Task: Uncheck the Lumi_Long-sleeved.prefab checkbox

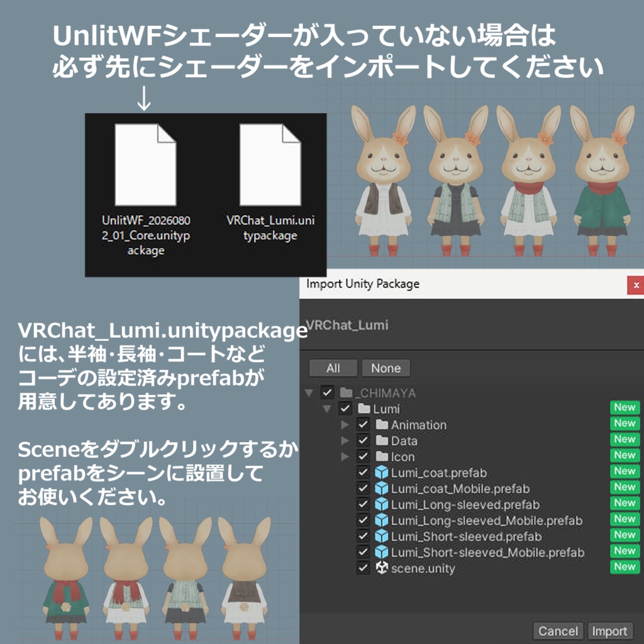Action: [x=363, y=504]
